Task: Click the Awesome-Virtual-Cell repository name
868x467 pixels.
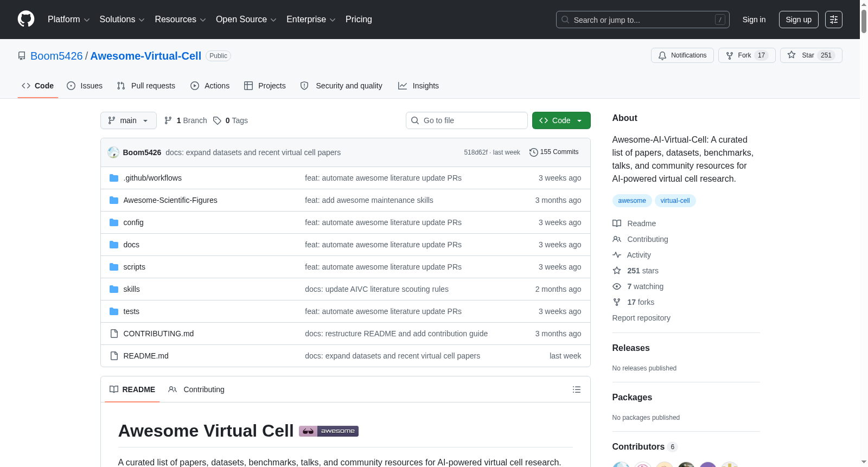Action: point(146,56)
